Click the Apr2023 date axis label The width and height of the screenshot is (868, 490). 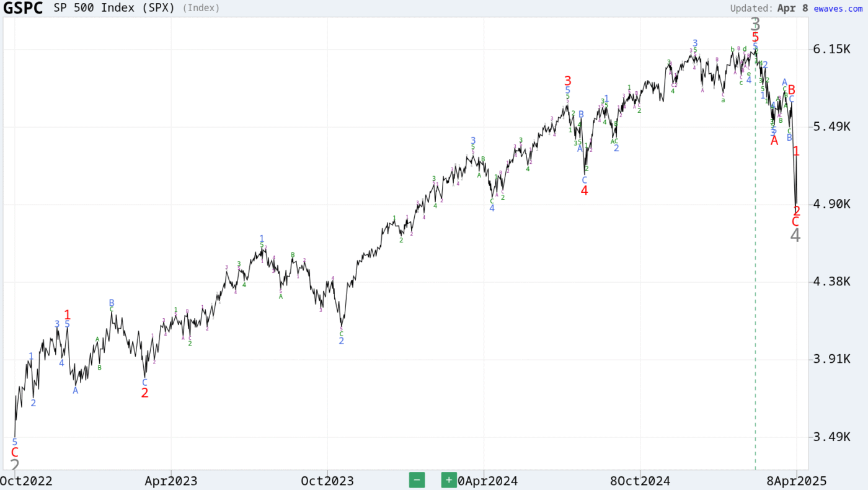coord(171,481)
